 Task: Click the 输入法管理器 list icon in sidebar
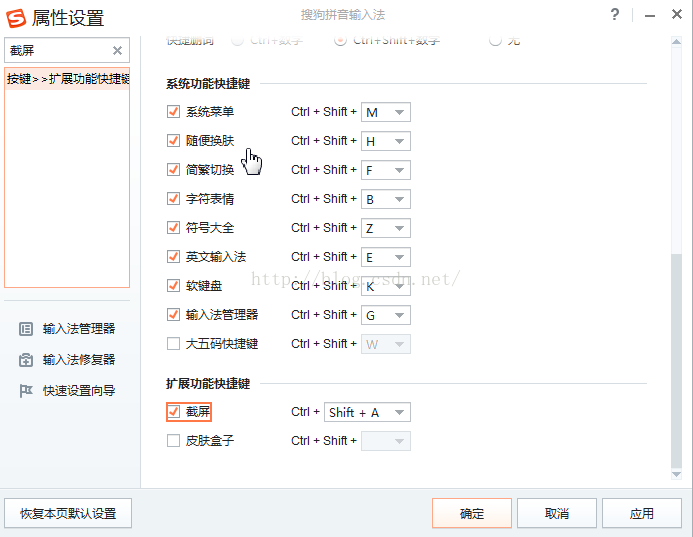point(26,329)
